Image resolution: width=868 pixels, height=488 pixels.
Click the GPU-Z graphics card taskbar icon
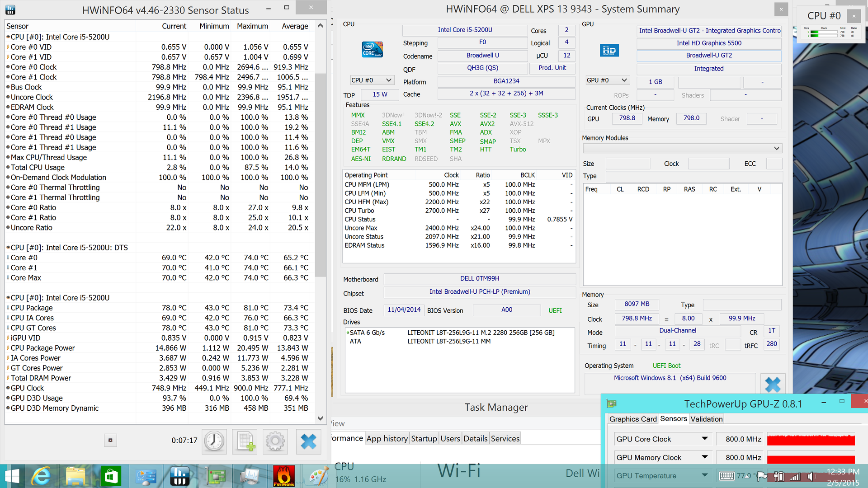(215, 476)
